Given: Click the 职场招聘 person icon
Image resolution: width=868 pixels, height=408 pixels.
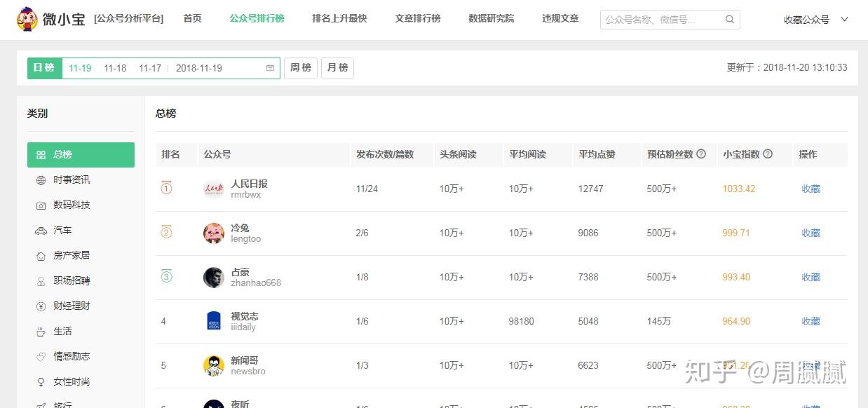Looking at the screenshot, I should coord(41,281).
